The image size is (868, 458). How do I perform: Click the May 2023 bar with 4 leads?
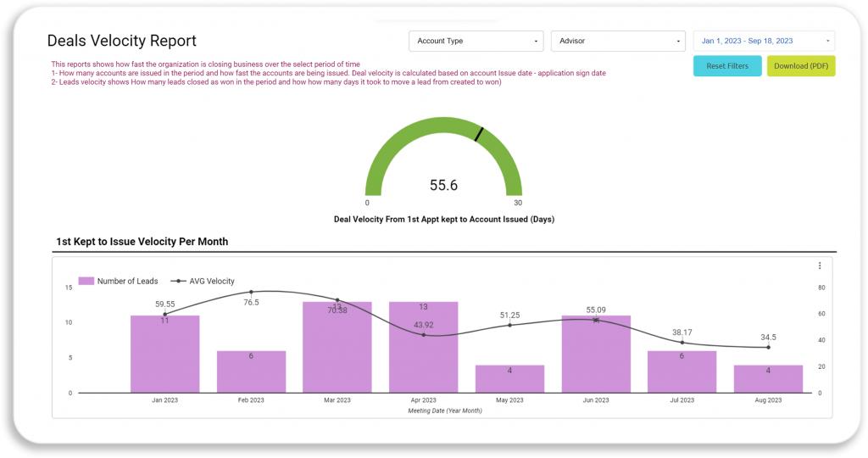509,379
